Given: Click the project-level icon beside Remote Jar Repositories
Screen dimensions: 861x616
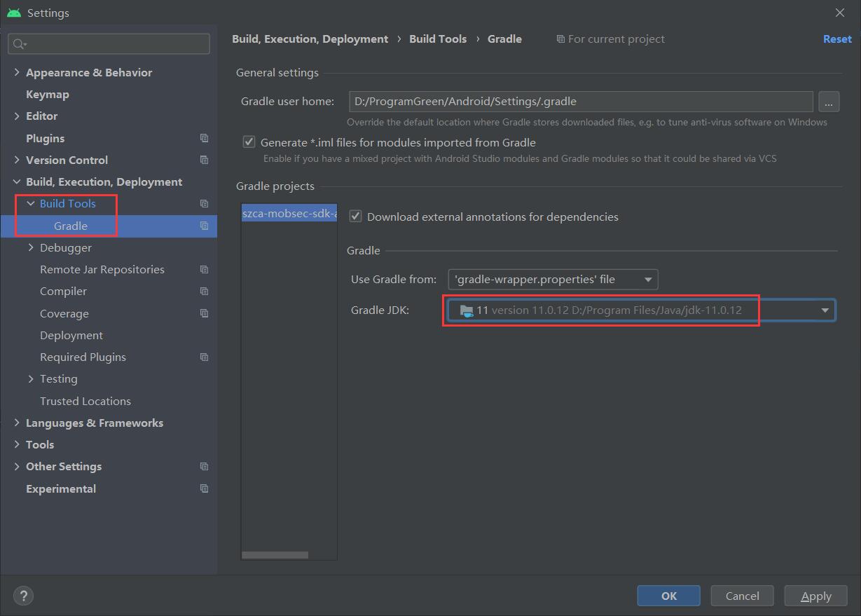Looking at the screenshot, I should tap(204, 269).
